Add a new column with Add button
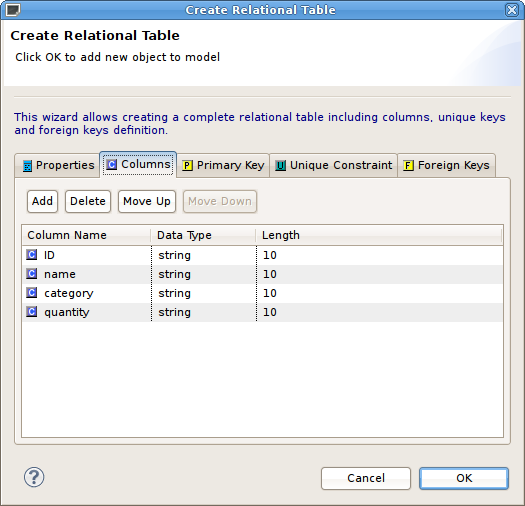Image resolution: width=525 pixels, height=506 pixels. point(43,201)
